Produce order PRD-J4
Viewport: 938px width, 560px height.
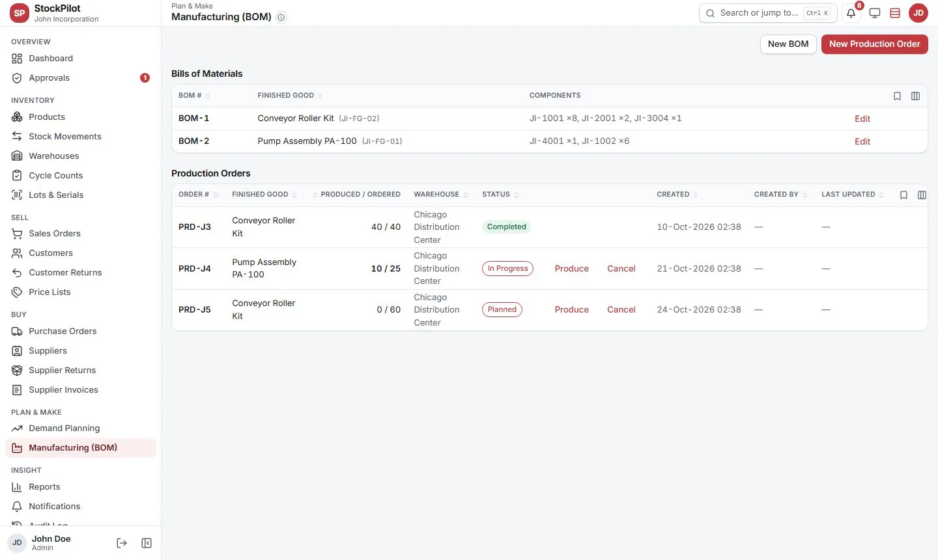click(571, 268)
